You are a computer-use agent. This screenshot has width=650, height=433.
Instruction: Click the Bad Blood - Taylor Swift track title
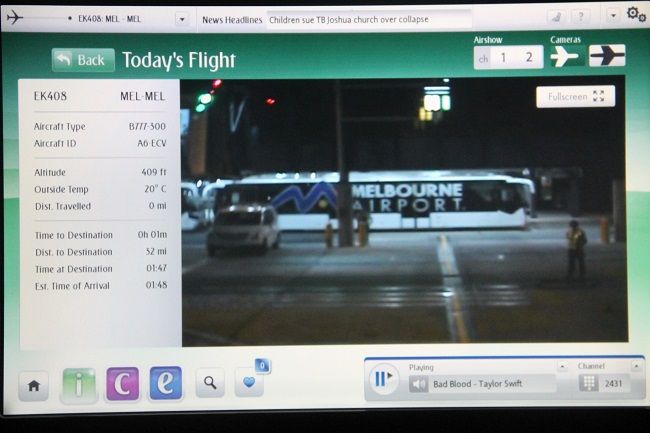tap(477, 384)
